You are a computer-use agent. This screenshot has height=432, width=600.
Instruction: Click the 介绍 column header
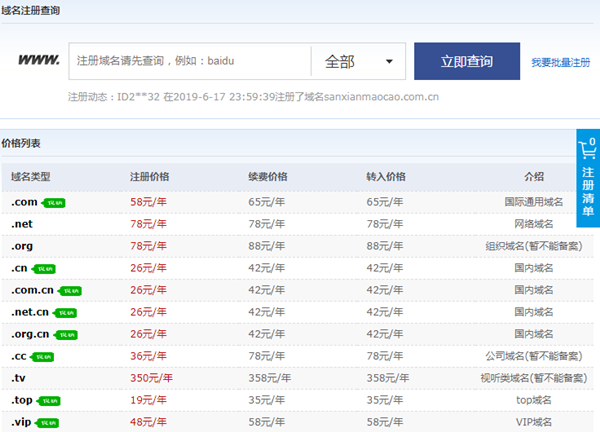point(534,177)
